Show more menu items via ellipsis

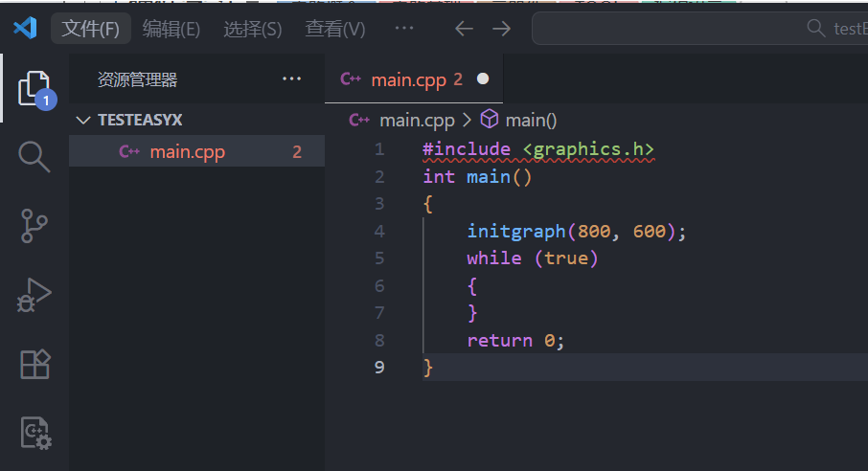[x=404, y=28]
